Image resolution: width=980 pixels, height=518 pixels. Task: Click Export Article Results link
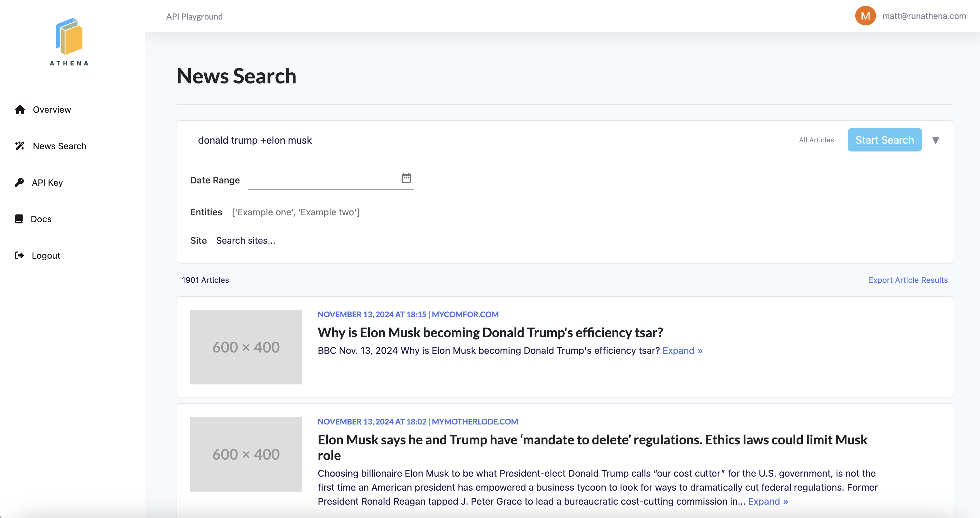pos(908,280)
